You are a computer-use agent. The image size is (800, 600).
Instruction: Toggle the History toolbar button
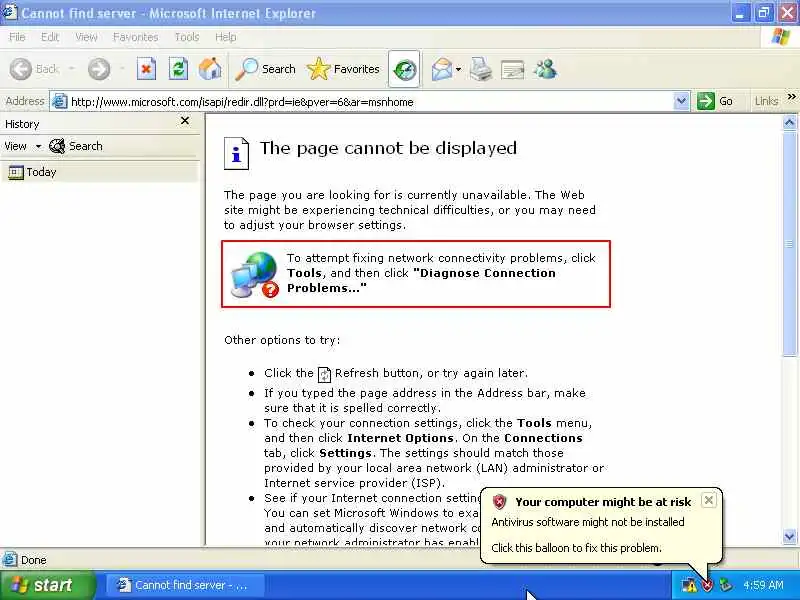[404, 69]
